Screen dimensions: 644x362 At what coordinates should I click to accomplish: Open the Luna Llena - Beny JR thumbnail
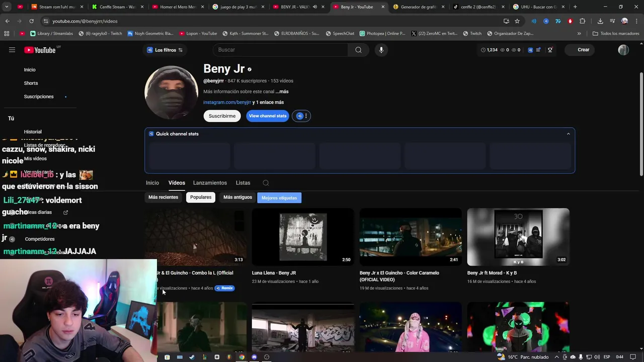[x=303, y=237]
